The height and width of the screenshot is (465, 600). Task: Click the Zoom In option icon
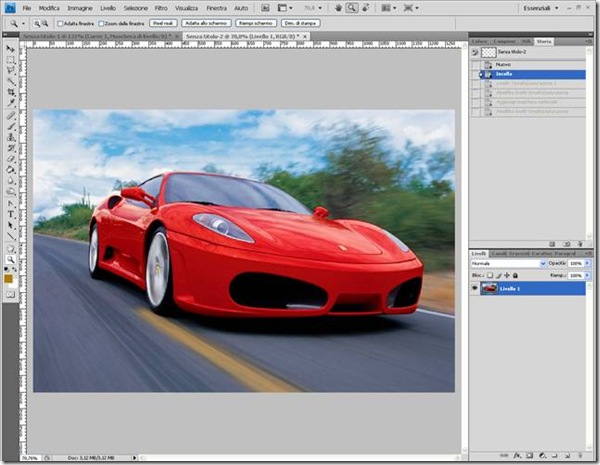coord(37,24)
